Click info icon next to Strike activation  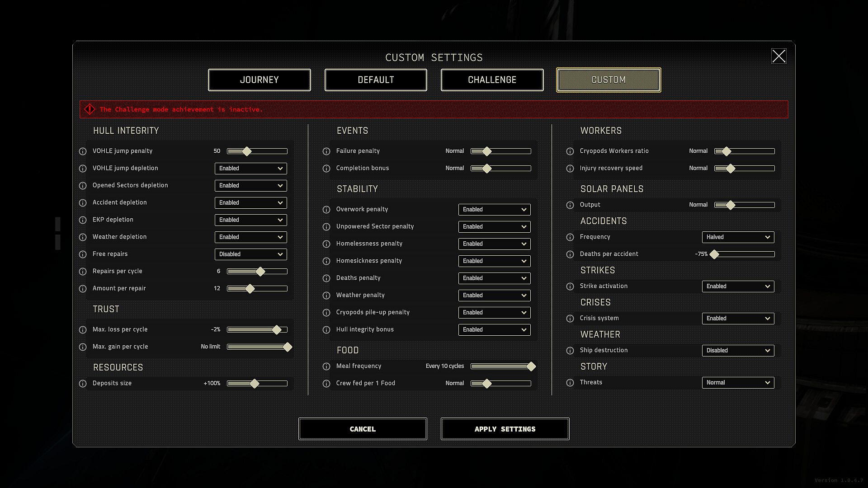click(x=570, y=286)
